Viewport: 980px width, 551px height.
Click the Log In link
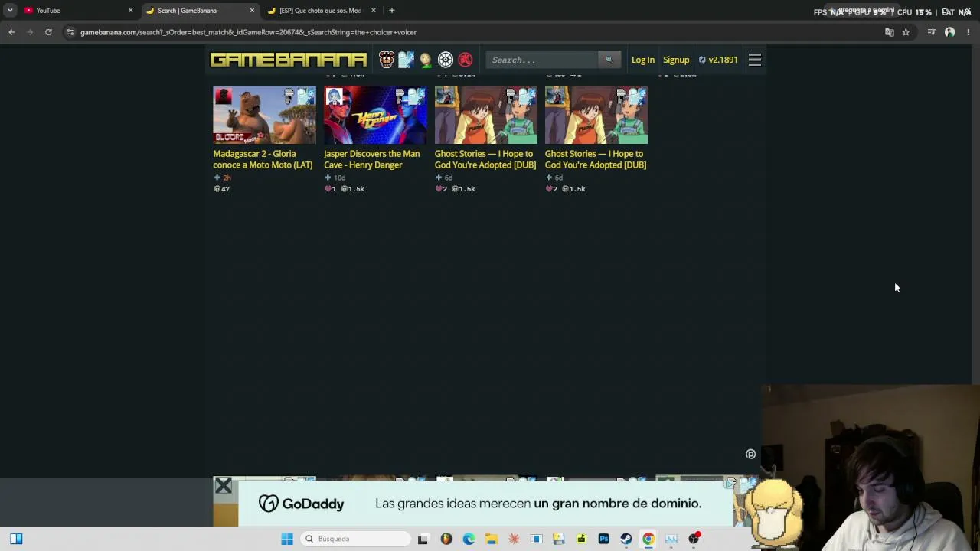643,60
